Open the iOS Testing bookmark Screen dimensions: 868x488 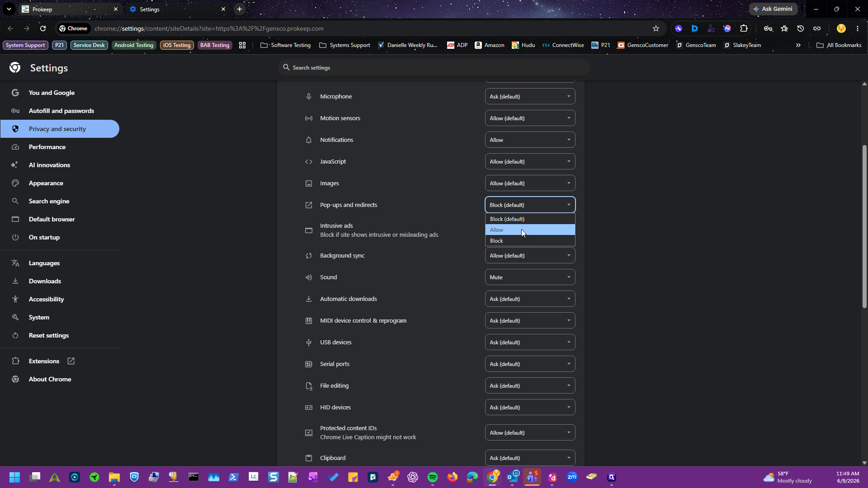coord(177,45)
